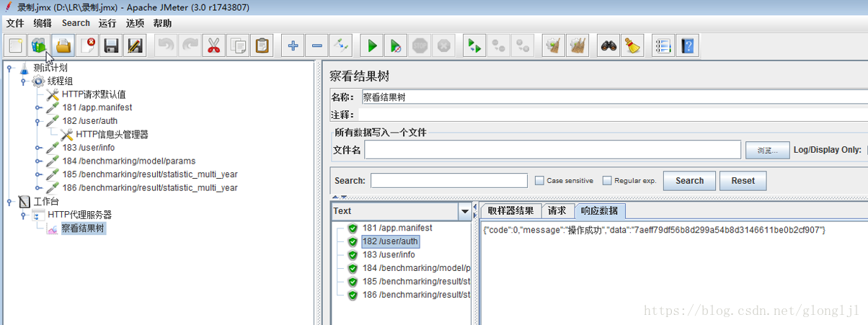Enable the Case sensitive checkbox
This screenshot has height=325, width=868.
point(539,181)
